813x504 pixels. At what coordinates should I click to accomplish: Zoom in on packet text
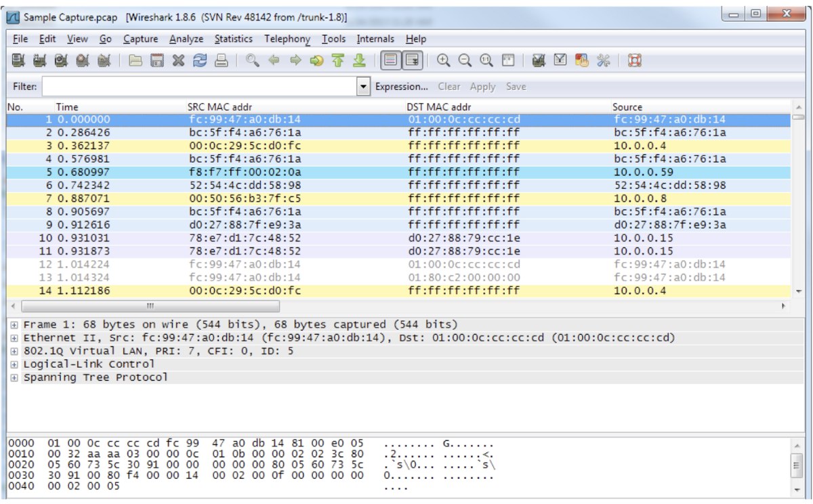click(444, 61)
